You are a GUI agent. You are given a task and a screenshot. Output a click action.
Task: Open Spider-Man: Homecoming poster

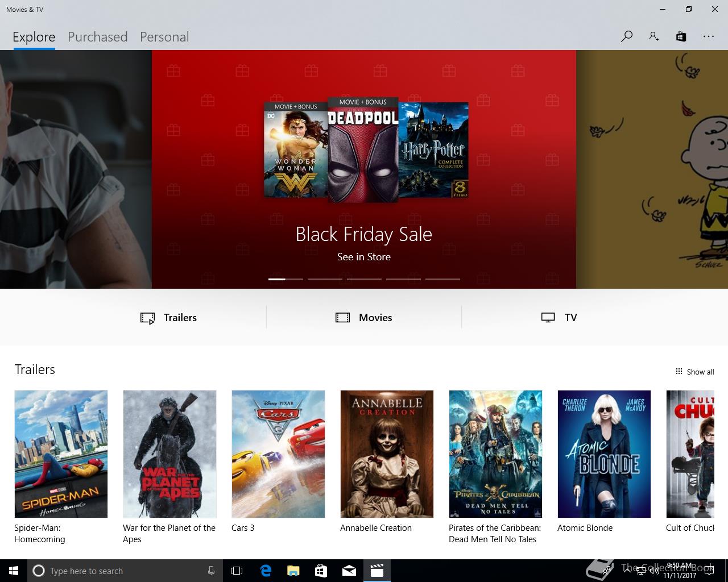[61, 454]
